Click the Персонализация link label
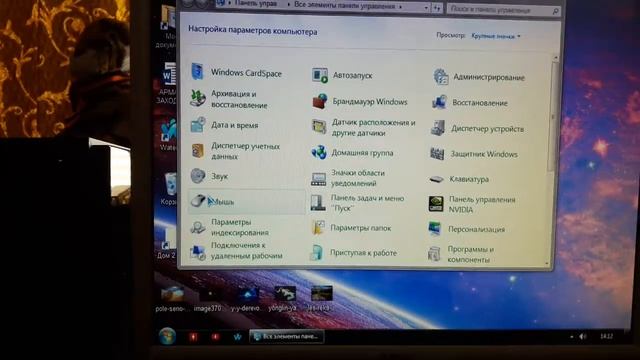The height and width of the screenshot is (360, 640). pyautogui.click(x=476, y=229)
